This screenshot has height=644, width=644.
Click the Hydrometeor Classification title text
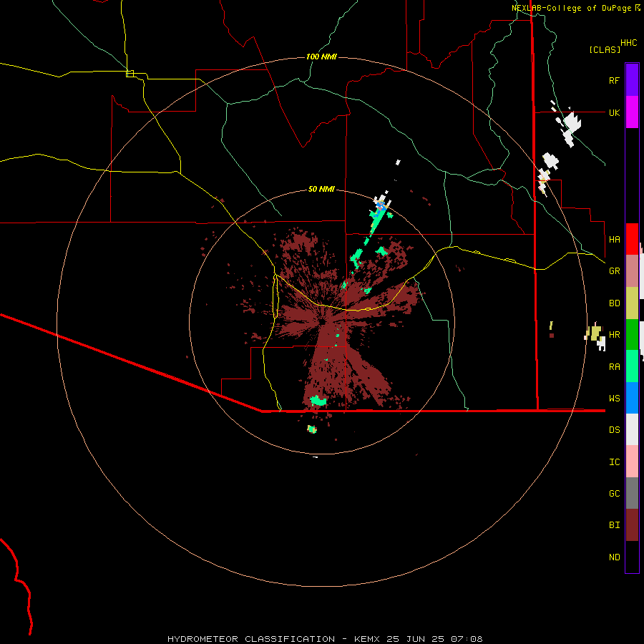click(251, 639)
